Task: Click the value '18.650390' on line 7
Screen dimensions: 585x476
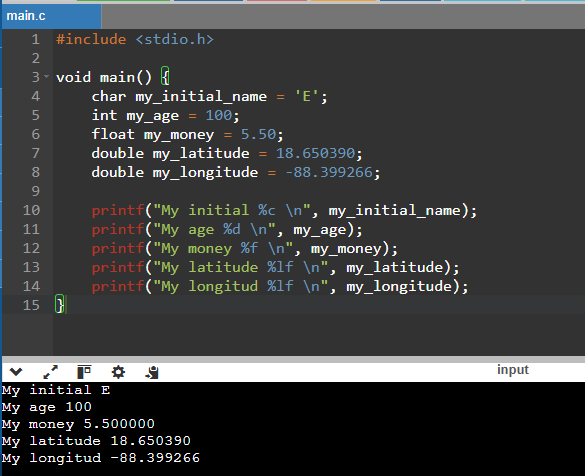Action: 315,153
